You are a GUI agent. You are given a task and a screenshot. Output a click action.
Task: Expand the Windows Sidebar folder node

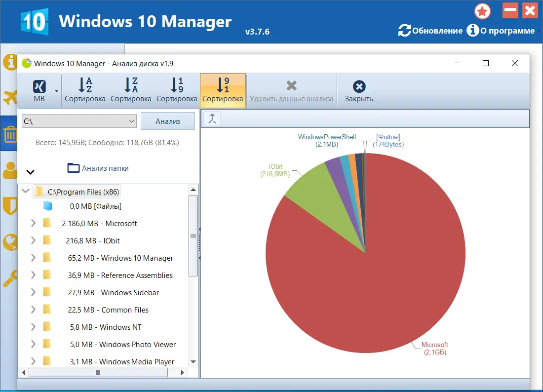point(33,293)
